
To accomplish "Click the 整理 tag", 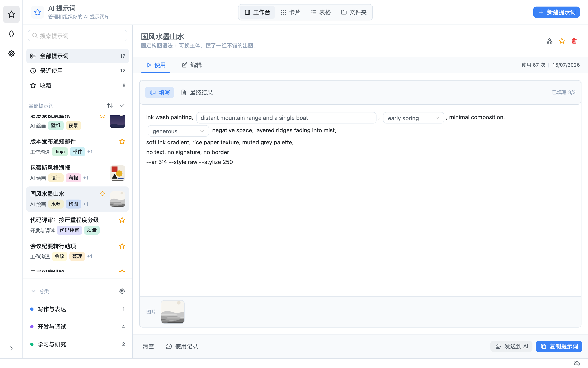I will click(x=77, y=256).
